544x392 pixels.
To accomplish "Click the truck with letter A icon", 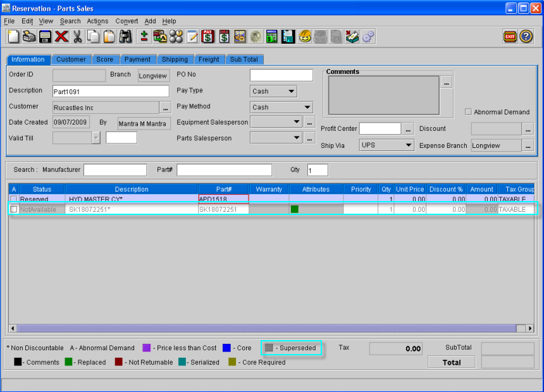I will pos(160,37).
